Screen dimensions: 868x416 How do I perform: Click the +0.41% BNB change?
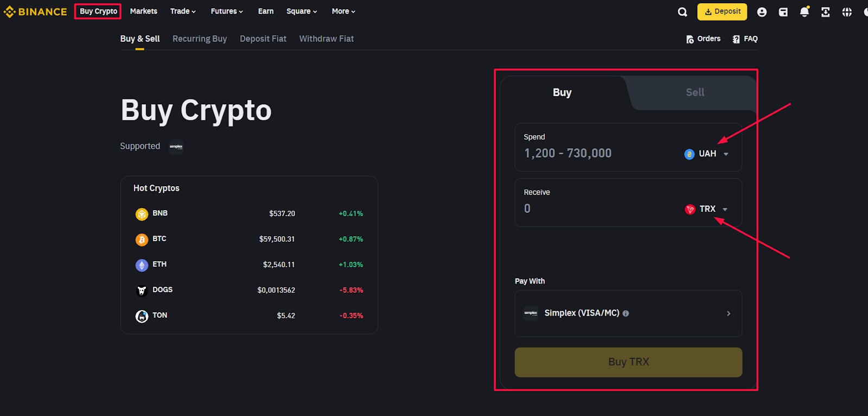click(351, 214)
